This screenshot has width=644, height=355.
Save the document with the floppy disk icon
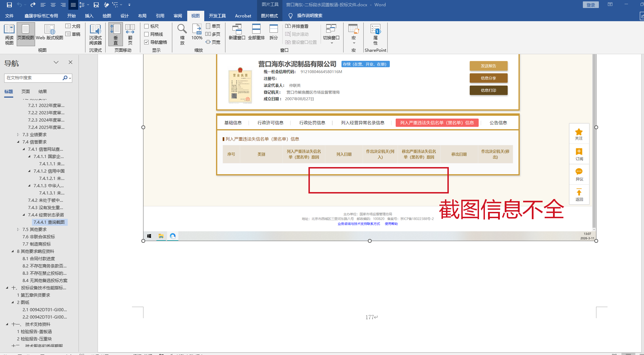pos(9,5)
